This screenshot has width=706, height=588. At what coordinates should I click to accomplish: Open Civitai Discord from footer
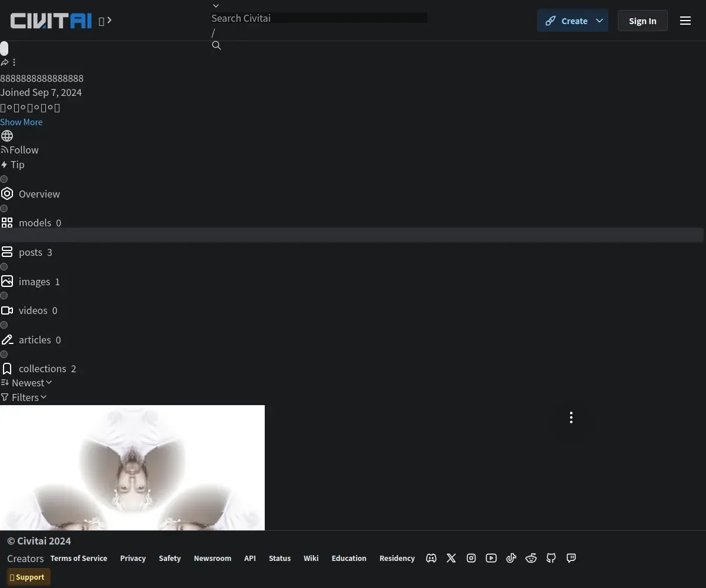pyautogui.click(x=431, y=559)
